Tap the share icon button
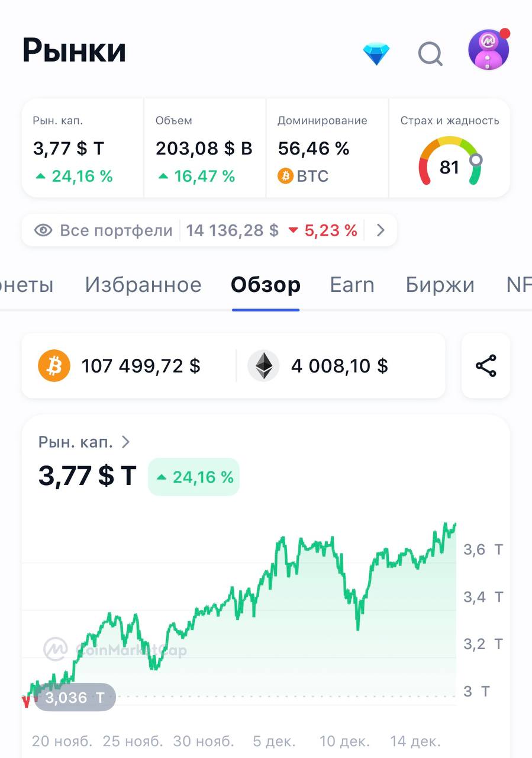This screenshot has height=758, width=532. coord(486,365)
